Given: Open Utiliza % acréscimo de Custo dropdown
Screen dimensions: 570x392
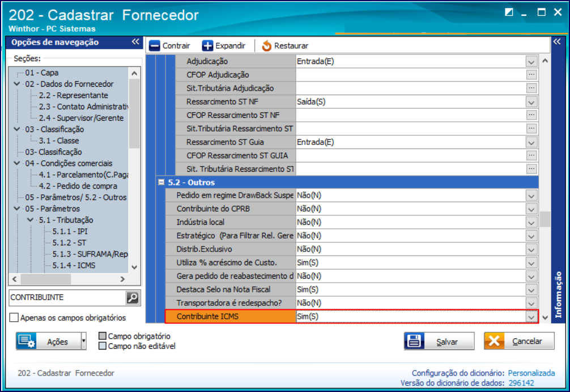Looking at the screenshot, I should (531, 263).
